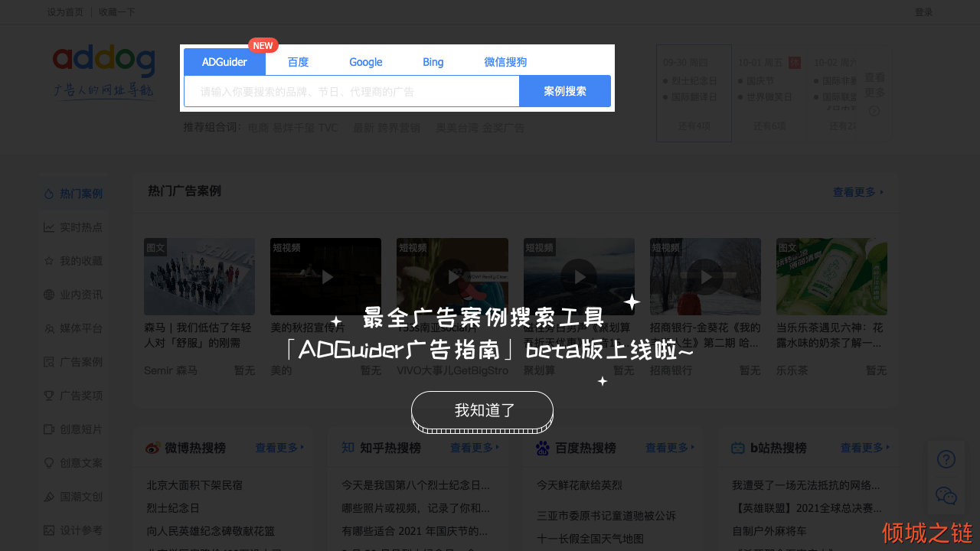This screenshot has height=551, width=980.
Task: Open the WeChat floating contact icon
Action: click(x=946, y=496)
